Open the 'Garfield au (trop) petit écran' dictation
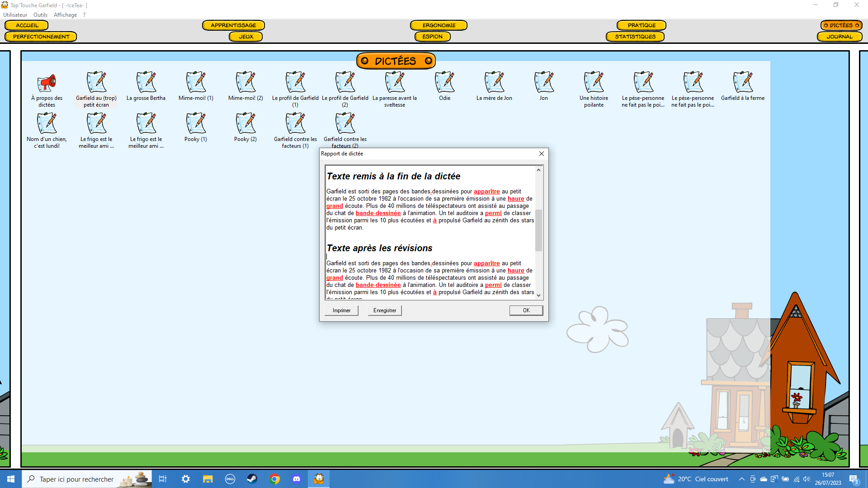The height and width of the screenshot is (488, 868). [96, 90]
